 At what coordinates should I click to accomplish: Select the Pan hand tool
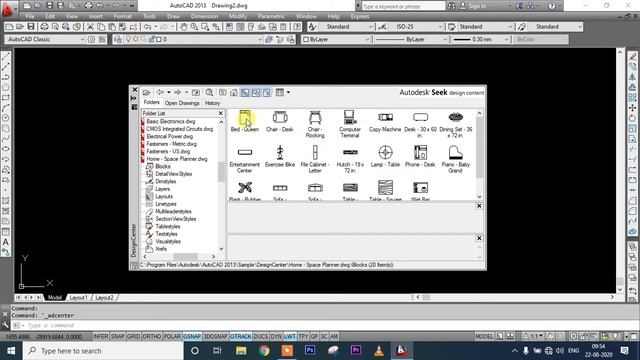point(183,27)
